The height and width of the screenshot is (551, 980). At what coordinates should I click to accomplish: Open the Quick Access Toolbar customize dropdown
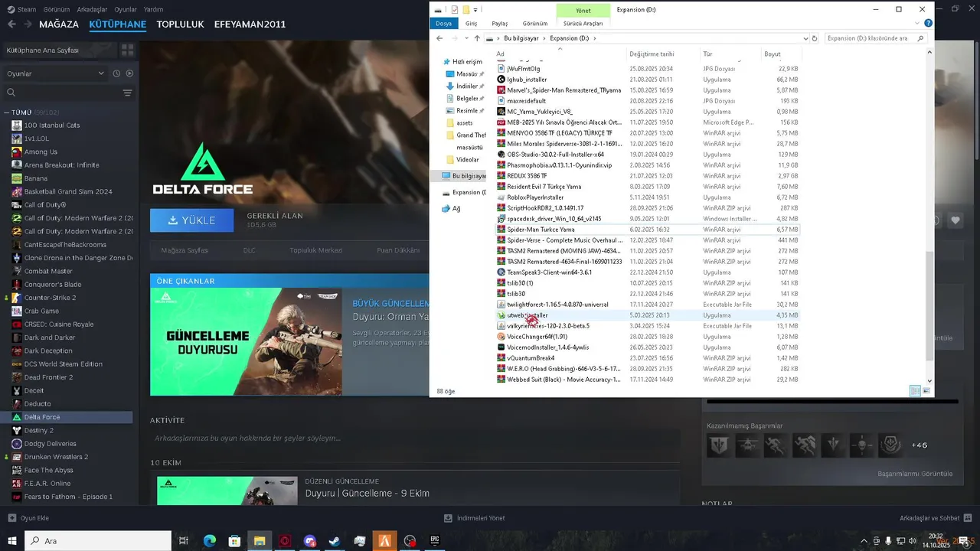tap(475, 10)
